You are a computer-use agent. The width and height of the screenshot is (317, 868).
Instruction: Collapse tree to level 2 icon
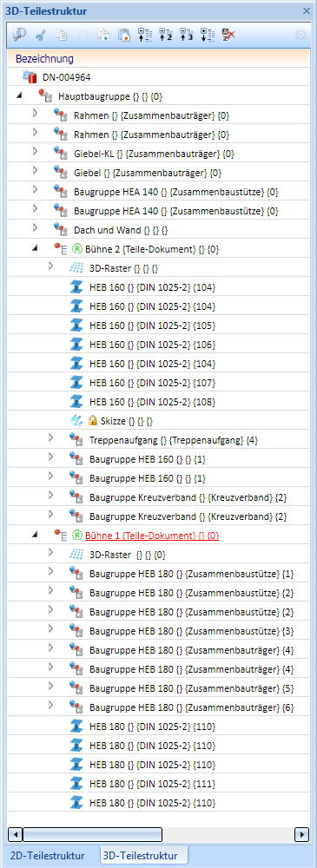165,36
